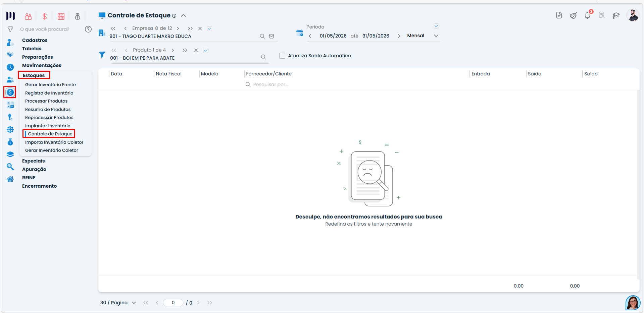The height and width of the screenshot is (313, 644).
Task: Jump to last company with Empresa double right arrow
Action: coord(190,28)
